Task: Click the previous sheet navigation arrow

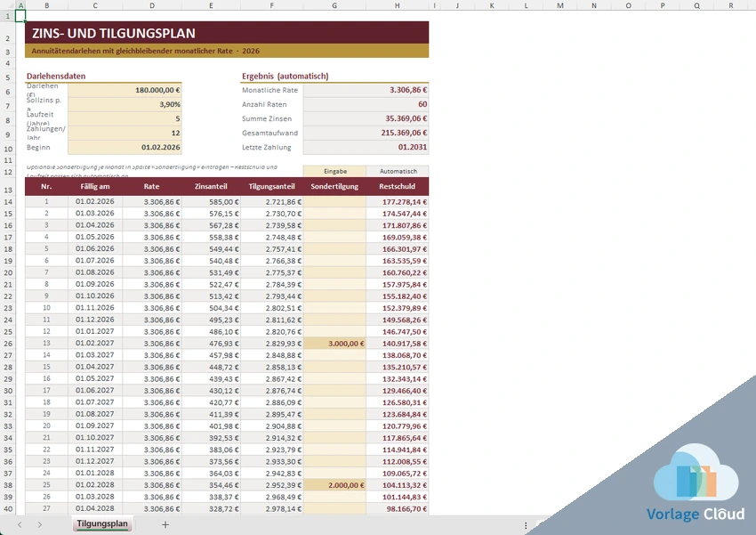Action: pyautogui.click(x=20, y=524)
